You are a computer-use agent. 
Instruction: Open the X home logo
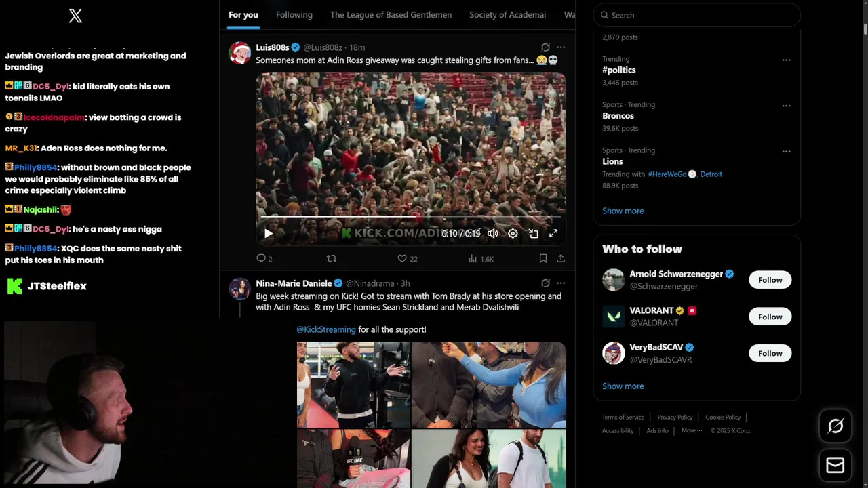point(75,16)
